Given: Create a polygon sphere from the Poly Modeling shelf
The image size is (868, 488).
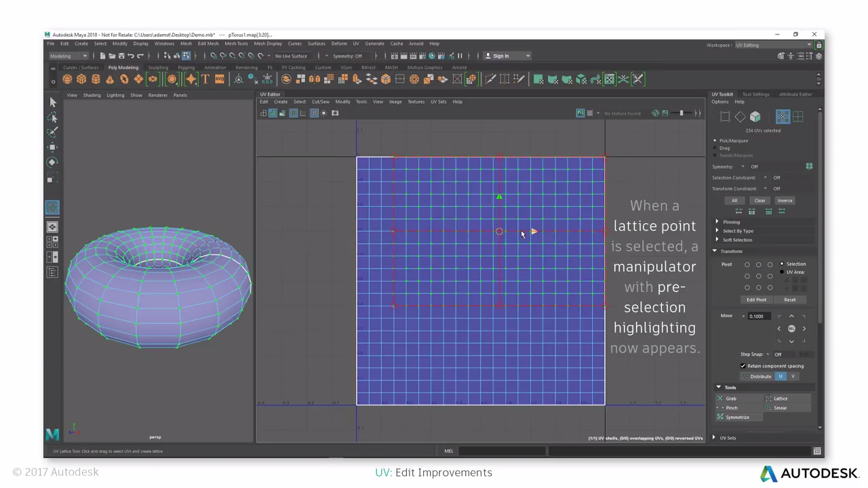Looking at the screenshot, I should point(67,79).
